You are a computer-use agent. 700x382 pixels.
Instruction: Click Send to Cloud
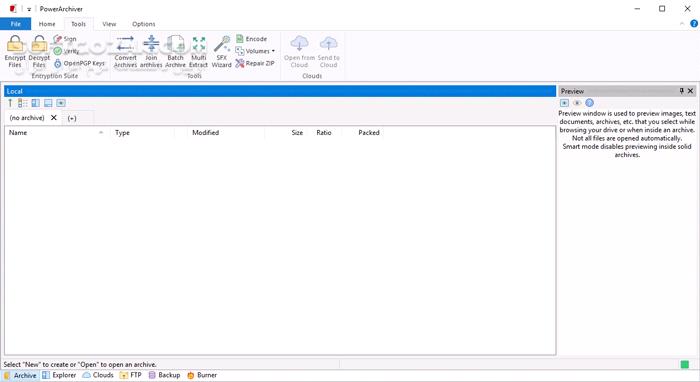329,52
